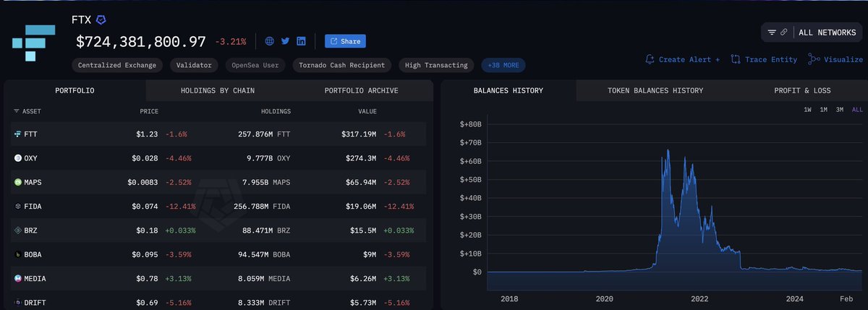Screen dimensions: 868x310
Task: Click the balances history chart peak
Action: (x=668, y=150)
